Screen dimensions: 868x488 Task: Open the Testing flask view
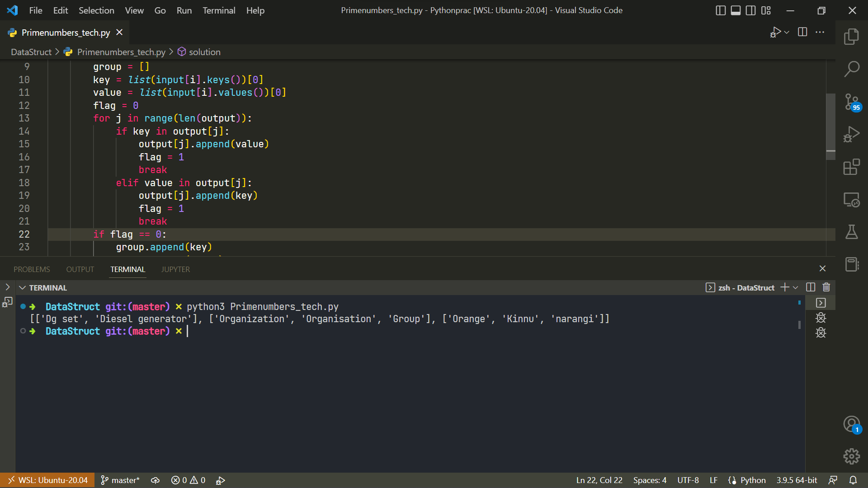click(x=851, y=232)
